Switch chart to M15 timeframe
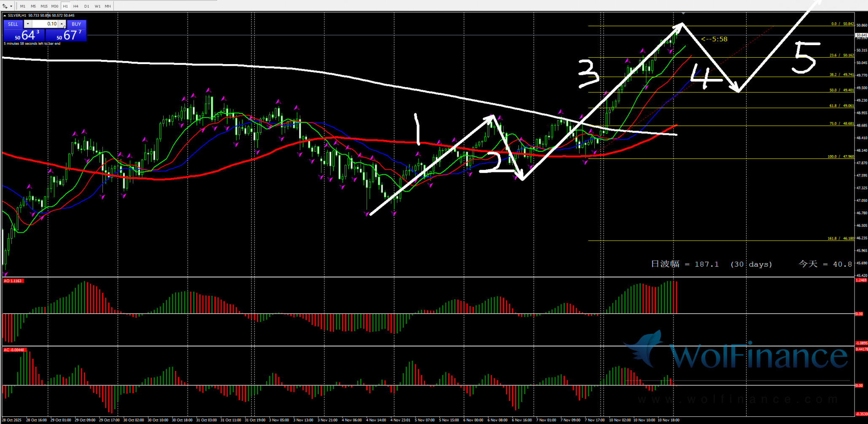Image resolution: width=868 pixels, height=424 pixels. (x=44, y=6)
